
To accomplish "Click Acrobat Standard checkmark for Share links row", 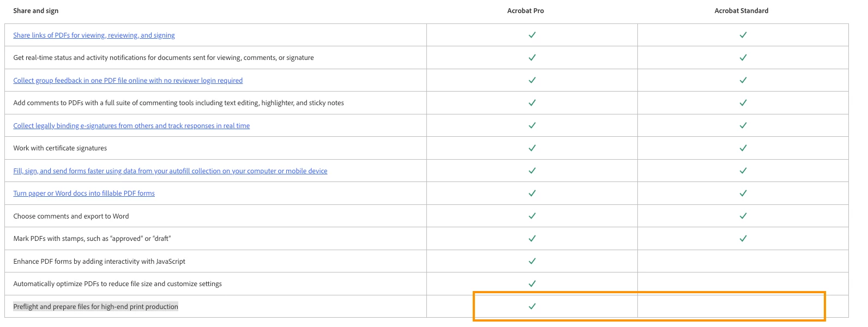I will (743, 35).
